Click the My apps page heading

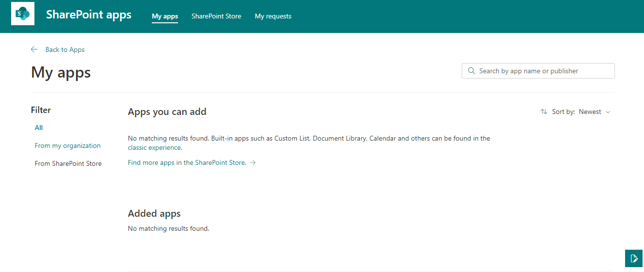[x=61, y=72]
